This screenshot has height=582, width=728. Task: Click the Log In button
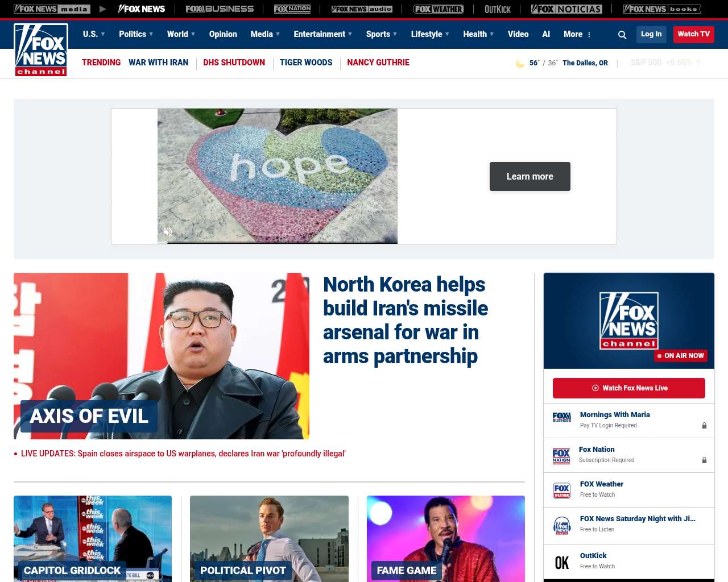click(651, 34)
